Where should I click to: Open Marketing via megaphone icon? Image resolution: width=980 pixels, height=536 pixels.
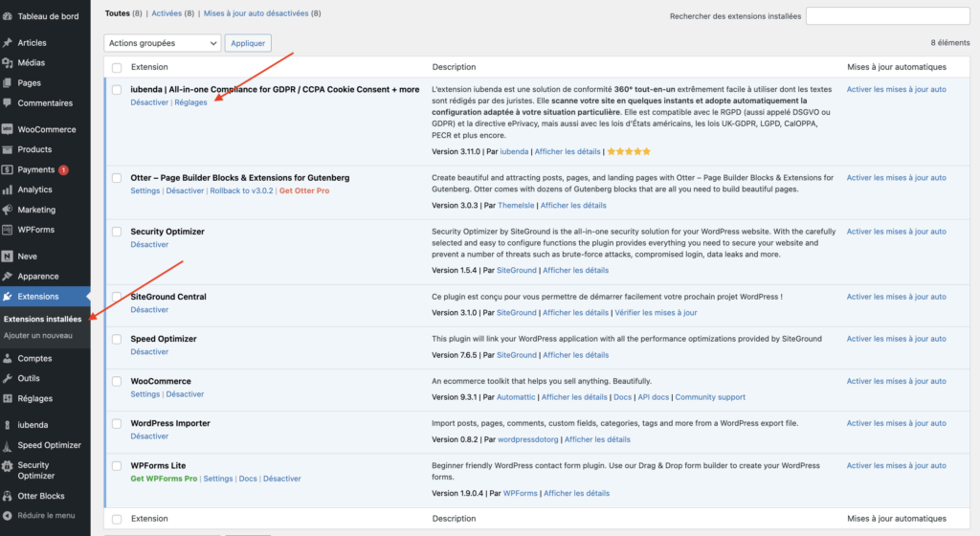pyautogui.click(x=8, y=210)
